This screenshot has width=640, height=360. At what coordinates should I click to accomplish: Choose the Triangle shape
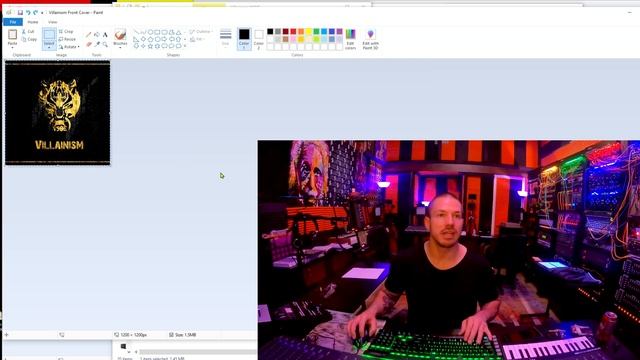178,32
